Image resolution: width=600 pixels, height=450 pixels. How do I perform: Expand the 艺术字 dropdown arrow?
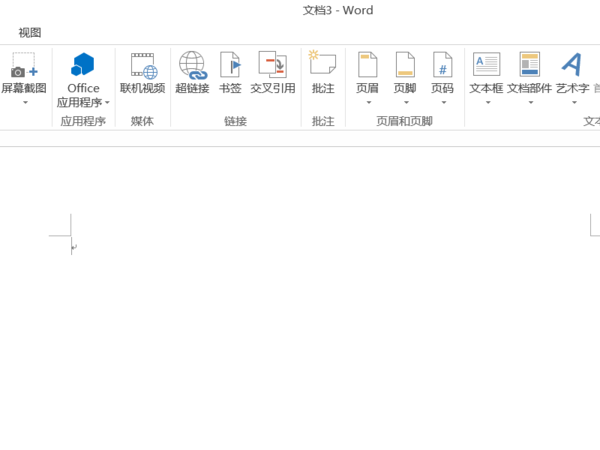coord(574,103)
